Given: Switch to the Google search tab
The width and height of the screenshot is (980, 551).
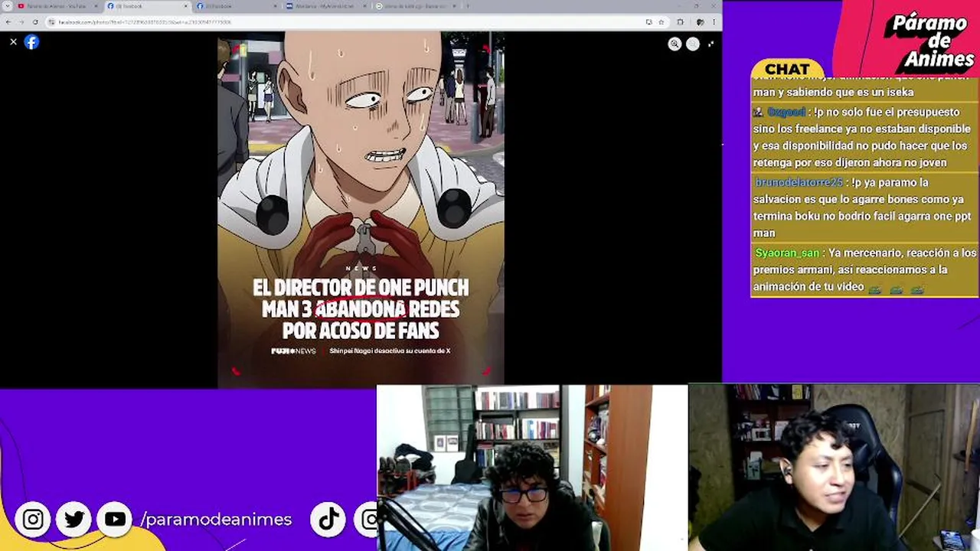Looking at the screenshot, I should click(416, 6).
